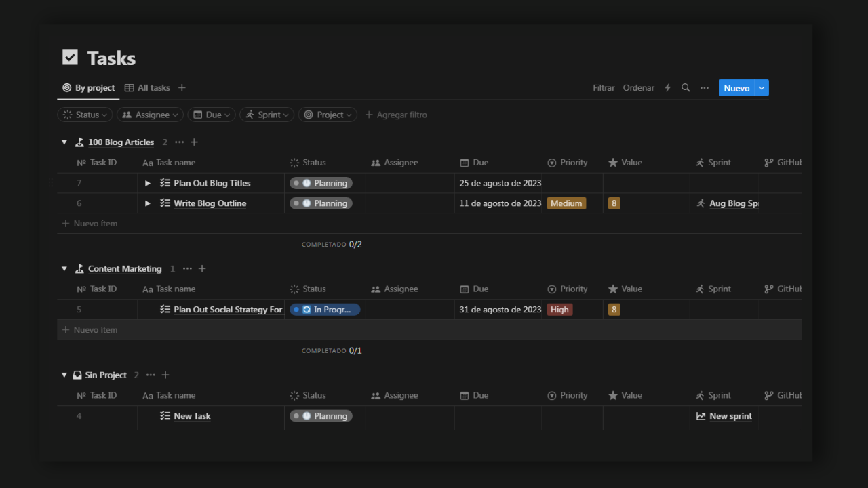The width and height of the screenshot is (868, 488).
Task: Click value 8 in Plan Out Social Strategy row
Action: [x=614, y=310]
